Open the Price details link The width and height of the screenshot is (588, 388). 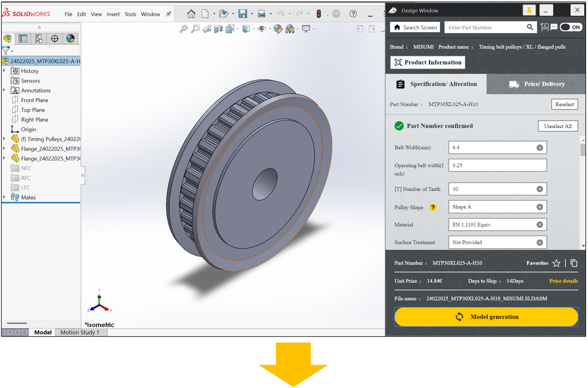563,281
